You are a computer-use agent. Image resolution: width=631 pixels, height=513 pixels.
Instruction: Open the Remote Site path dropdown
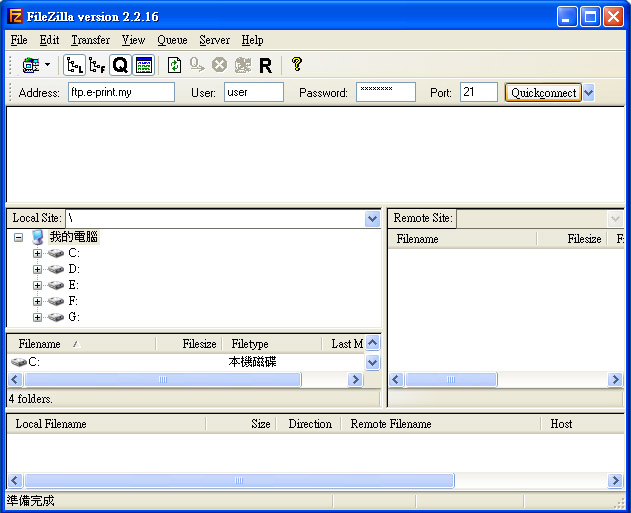pos(615,218)
